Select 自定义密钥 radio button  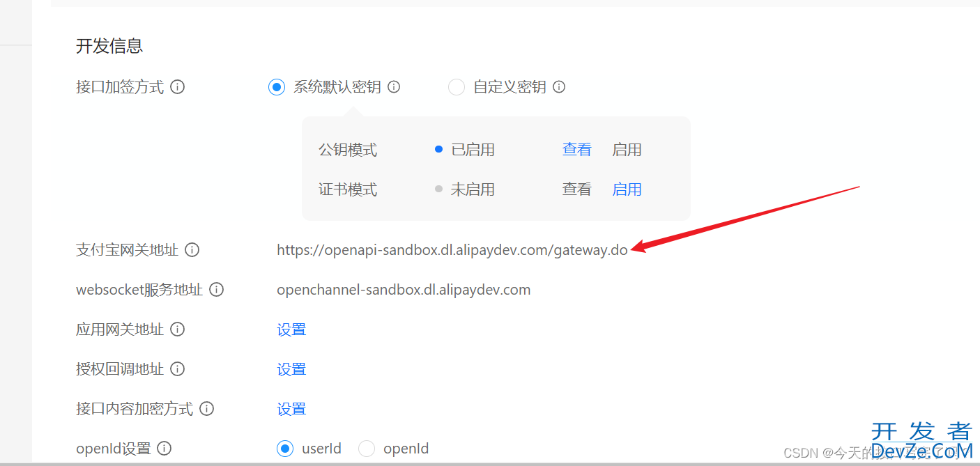(x=457, y=87)
